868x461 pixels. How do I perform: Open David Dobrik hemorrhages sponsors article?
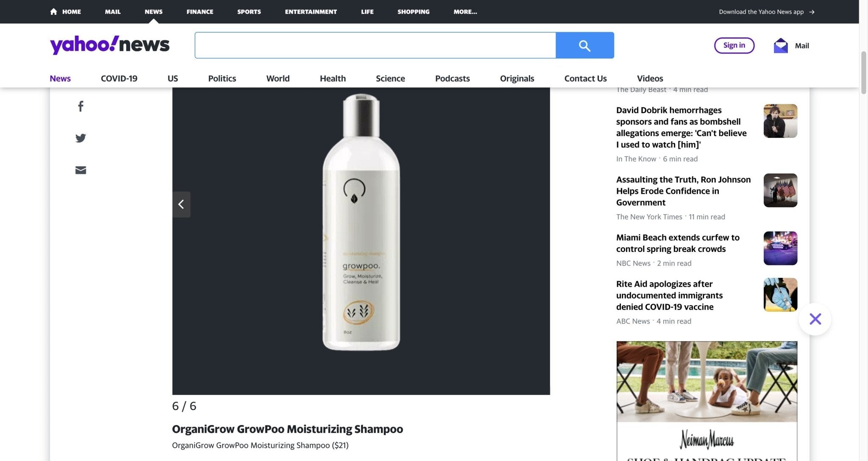coord(681,127)
